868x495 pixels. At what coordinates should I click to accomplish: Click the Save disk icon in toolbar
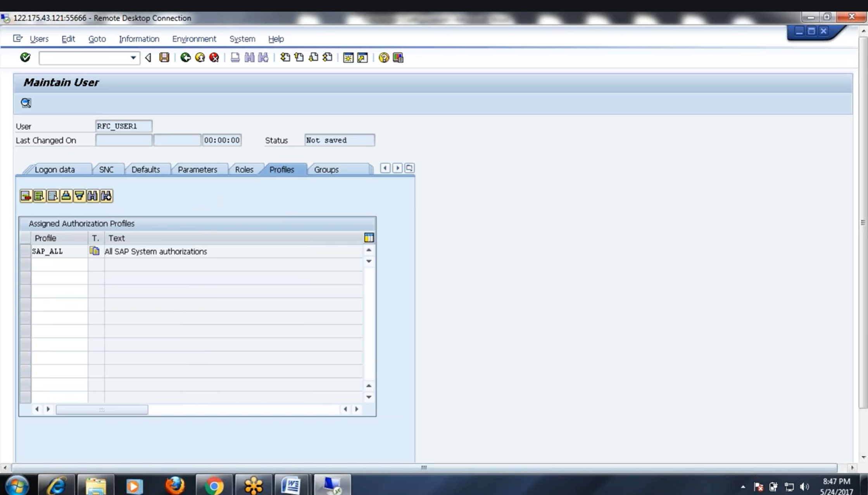click(x=164, y=57)
